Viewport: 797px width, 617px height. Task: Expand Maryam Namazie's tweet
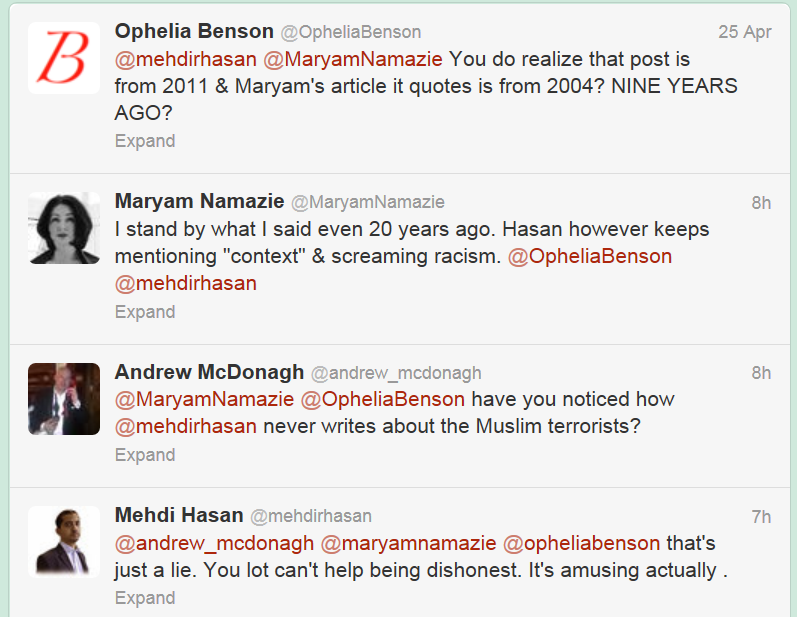(145, 312)
